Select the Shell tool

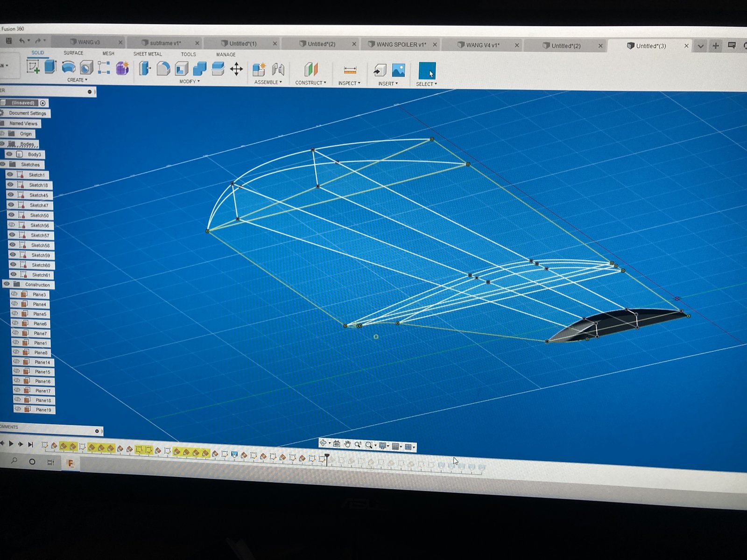[x=182, y=69]
